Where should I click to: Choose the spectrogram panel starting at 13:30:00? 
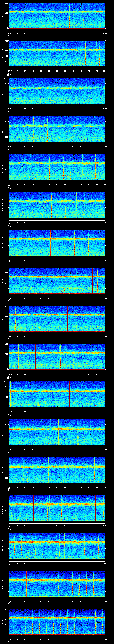(57, 546)
